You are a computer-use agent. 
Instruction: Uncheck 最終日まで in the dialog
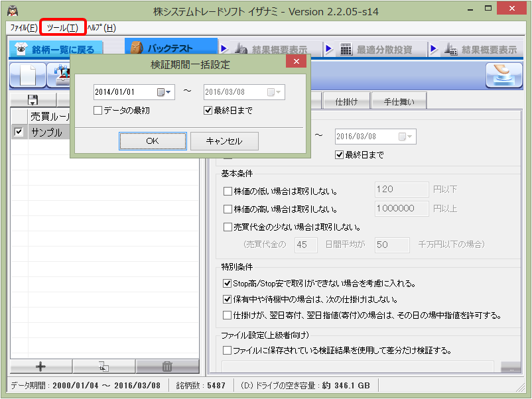pyautogui.click(x=208, y=110)
